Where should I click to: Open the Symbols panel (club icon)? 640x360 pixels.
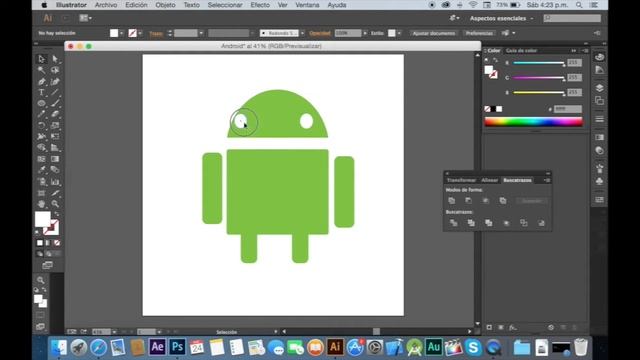click(x=599, y=181)
